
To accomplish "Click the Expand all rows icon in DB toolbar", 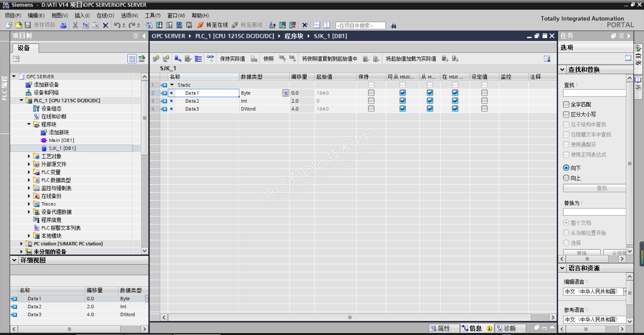I will point(199,59).
